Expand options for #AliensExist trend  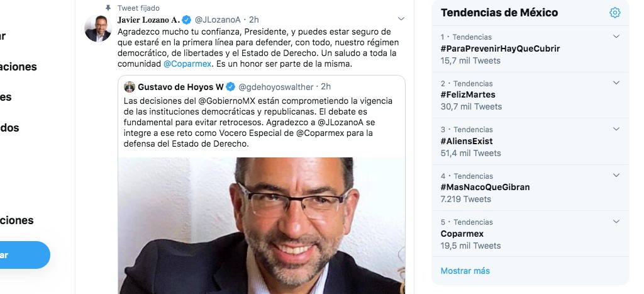(616, 129)
